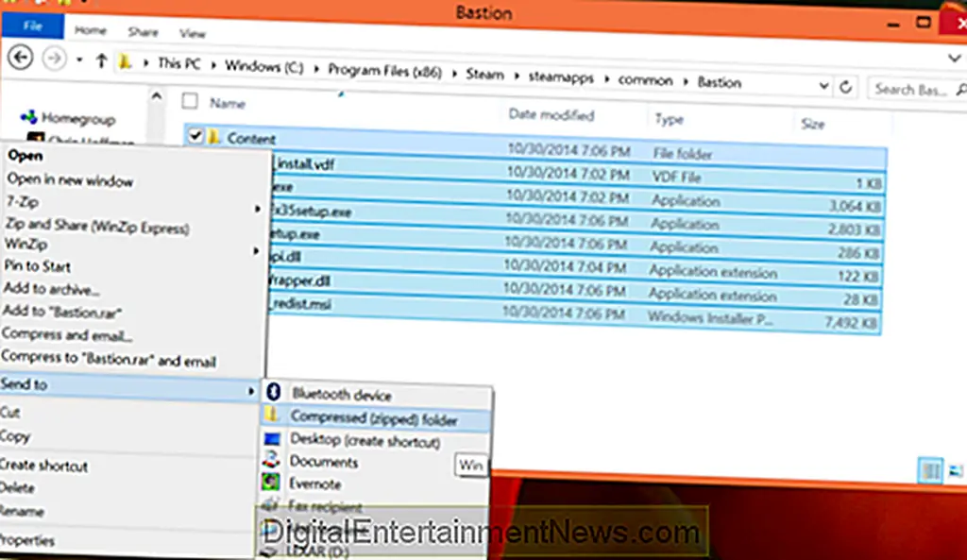Click the zipped folder icon
This screenshot has height=560, width=967.
[x=272, y=414]
